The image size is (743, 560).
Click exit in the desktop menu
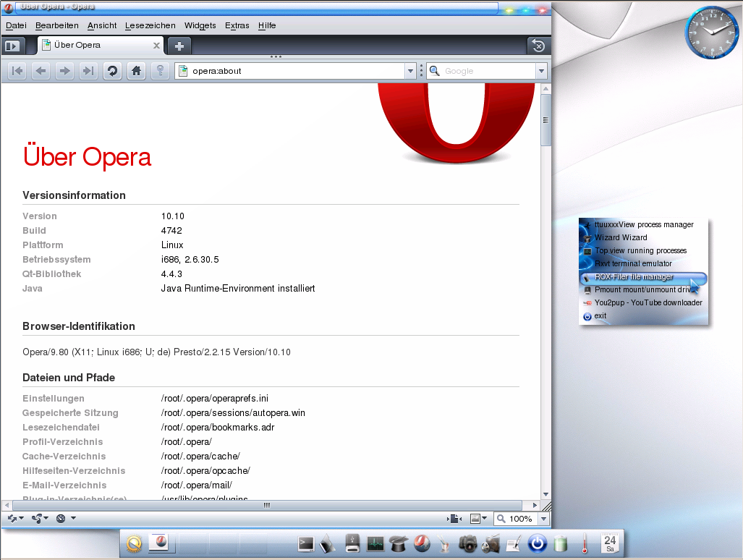[x=643, y=315]
